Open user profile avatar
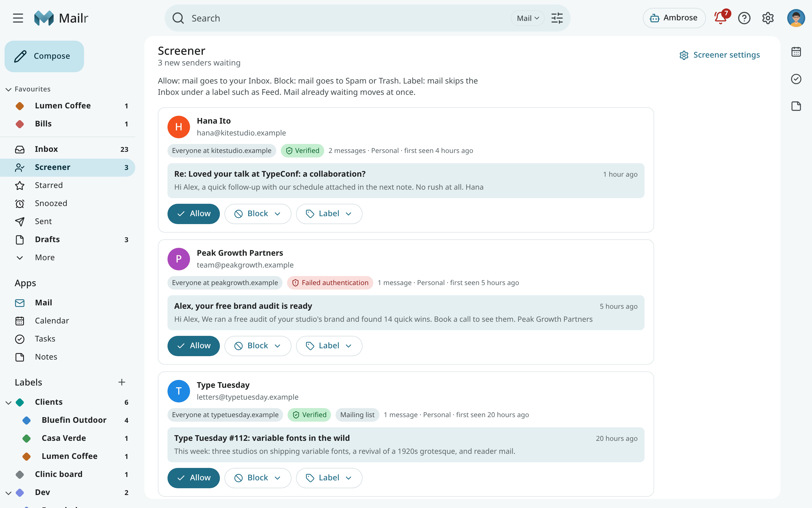 pyautogui.click(x=796, y=18)
